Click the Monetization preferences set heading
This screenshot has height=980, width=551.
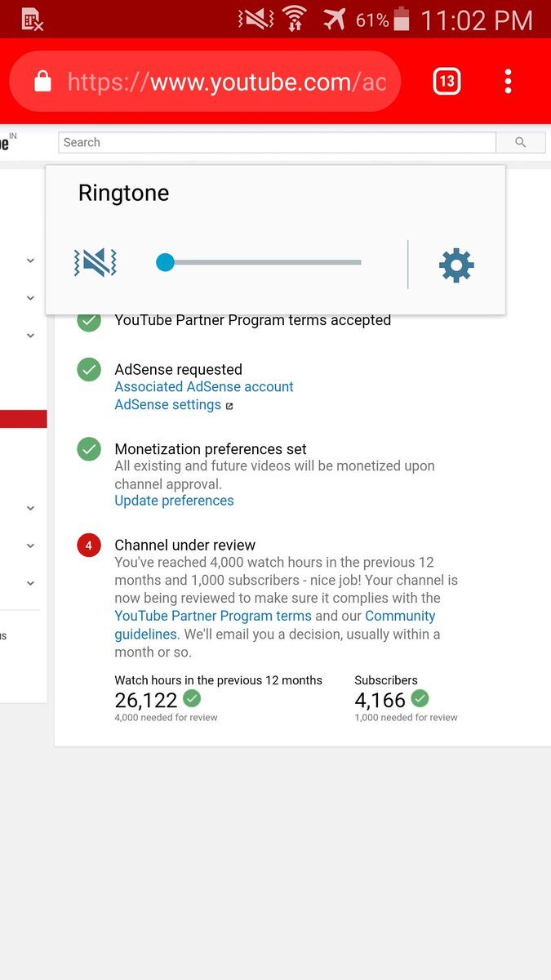point(211,449)
